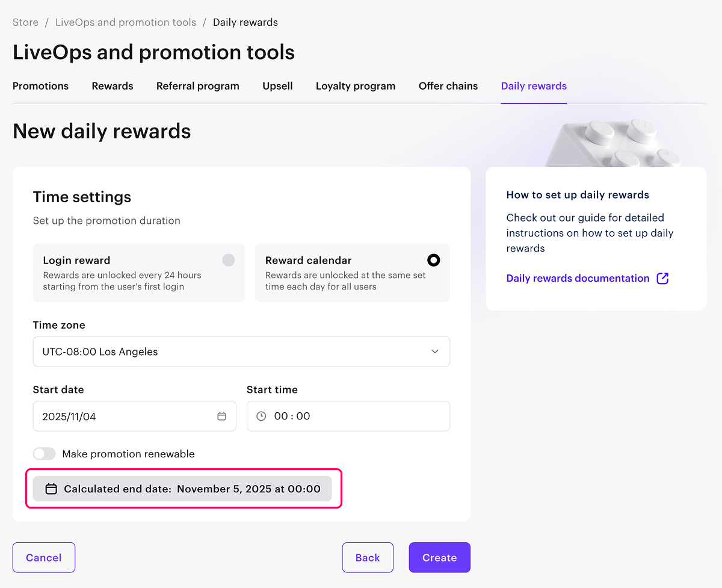Viewport: 722px width, 588px height.
Task: Open the Rewards tab
Action: (113, 86)
